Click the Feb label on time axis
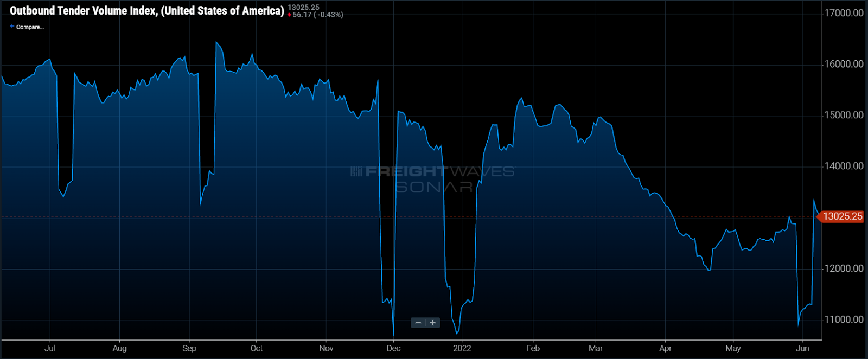The width and height of the screenshot is (868, 359). (533, 348)
